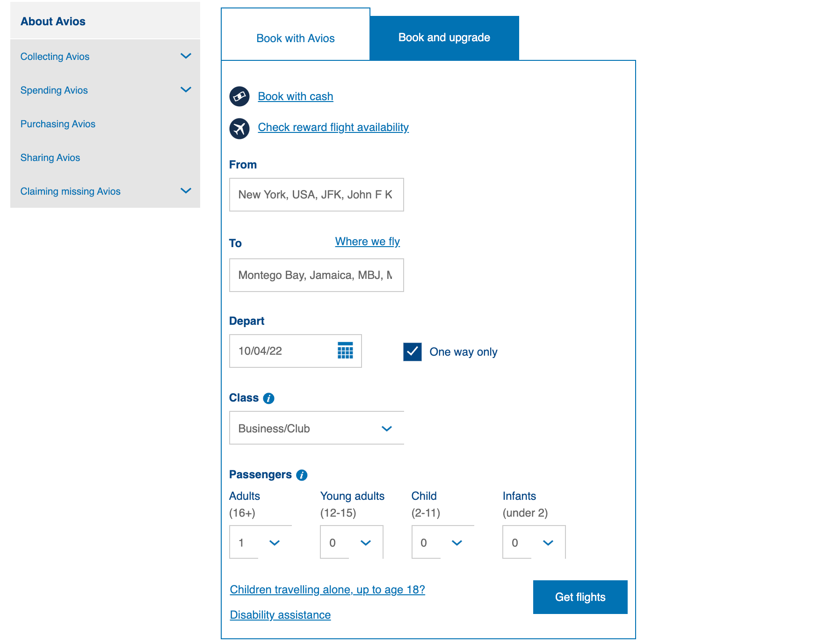Viewport: 840px width, 643px height.
Task: Click the ticket icon beside Book with cash
Action: click(x=239, y=96)
